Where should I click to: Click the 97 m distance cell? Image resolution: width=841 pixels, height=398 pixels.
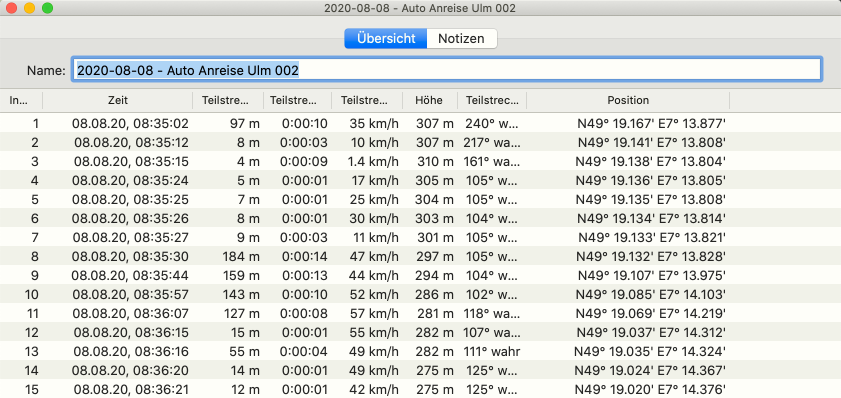click(x=245, y=124)
